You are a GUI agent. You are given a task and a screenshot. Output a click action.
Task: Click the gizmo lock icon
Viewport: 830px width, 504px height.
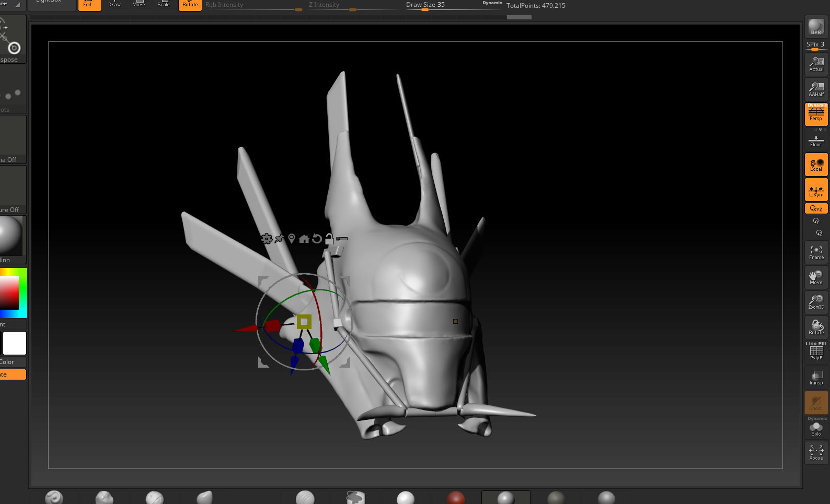pyautogui.click(x=329, y=239)
